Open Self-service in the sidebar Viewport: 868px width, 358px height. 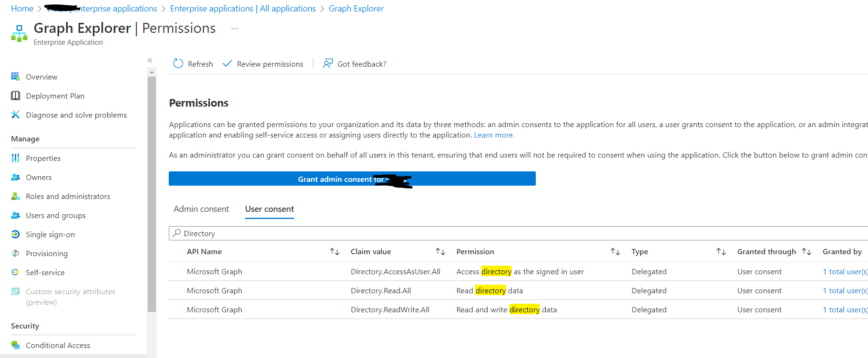point(45,272)
